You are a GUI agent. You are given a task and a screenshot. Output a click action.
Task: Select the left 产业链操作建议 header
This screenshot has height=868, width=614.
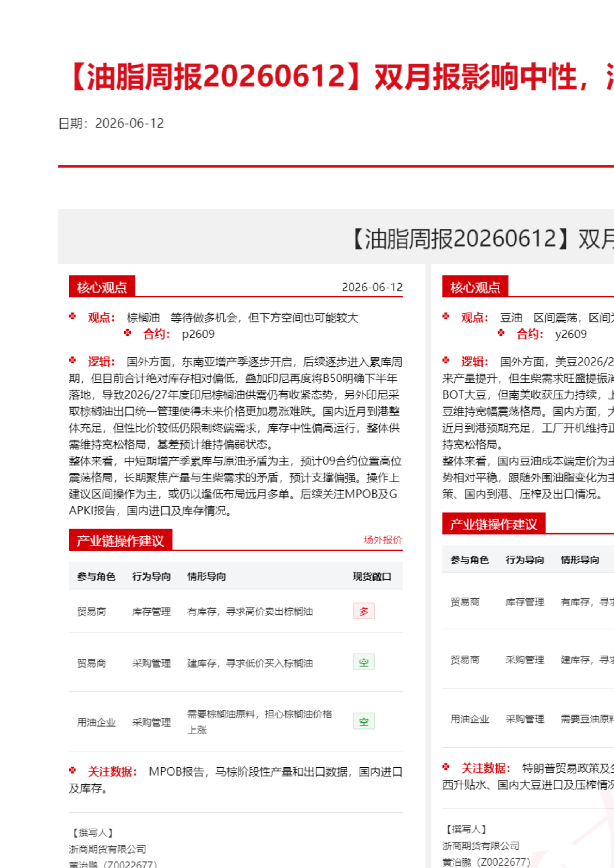tap(120, 540)
